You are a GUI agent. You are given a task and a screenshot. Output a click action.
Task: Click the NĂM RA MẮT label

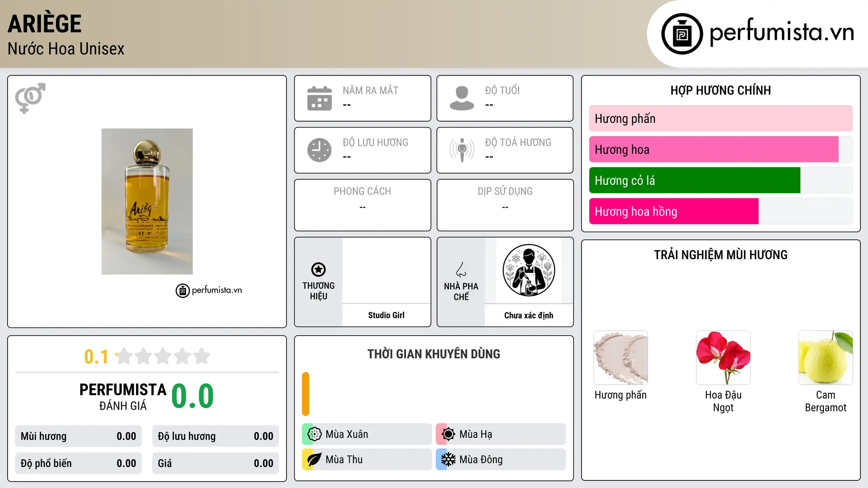click(x=370, y=90)
